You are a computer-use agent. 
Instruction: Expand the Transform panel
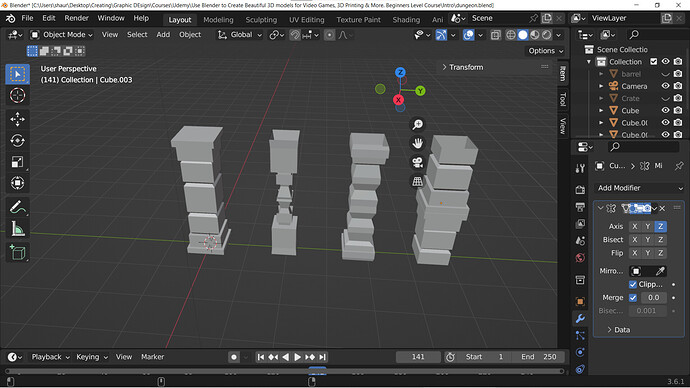tap(462, 67)
